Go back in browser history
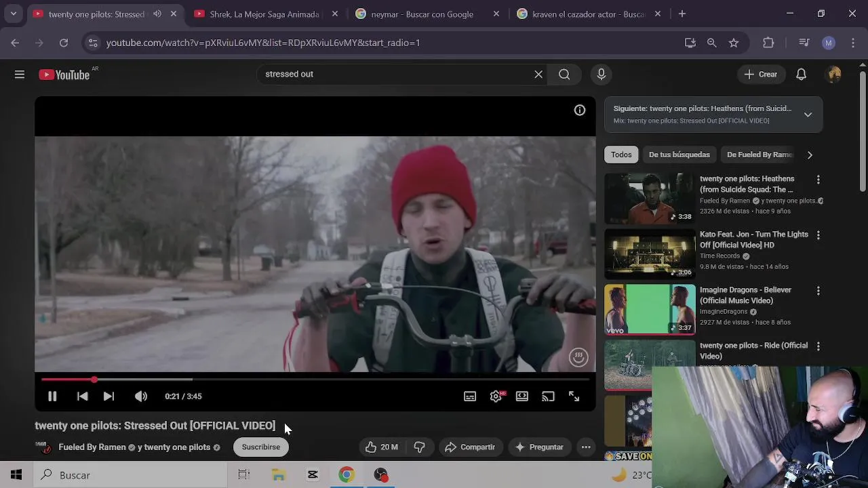The image size is (868, 488). click(15, 43)
